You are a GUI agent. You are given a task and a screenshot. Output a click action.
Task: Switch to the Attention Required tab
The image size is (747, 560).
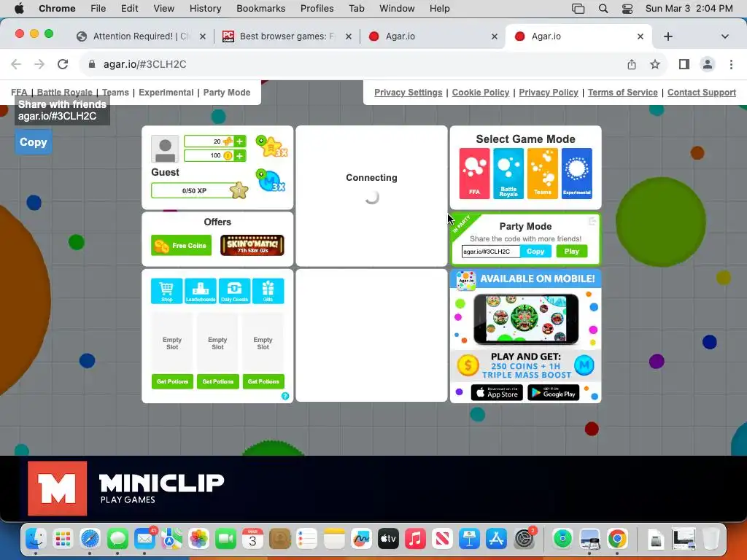[141, 36]
